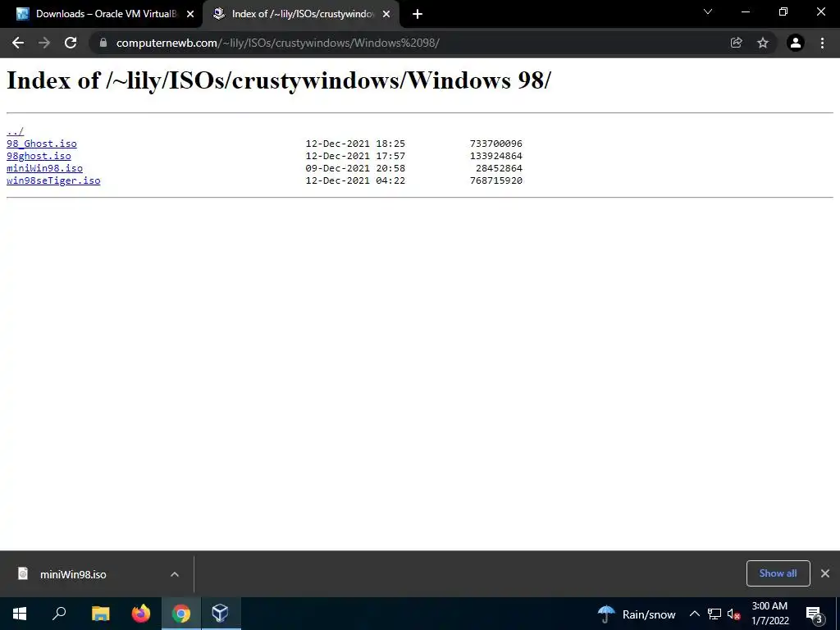Image resolution: width=840 pixels, height=630 pixels.
Task: Open a new browser tab
Action: (418, 14)
